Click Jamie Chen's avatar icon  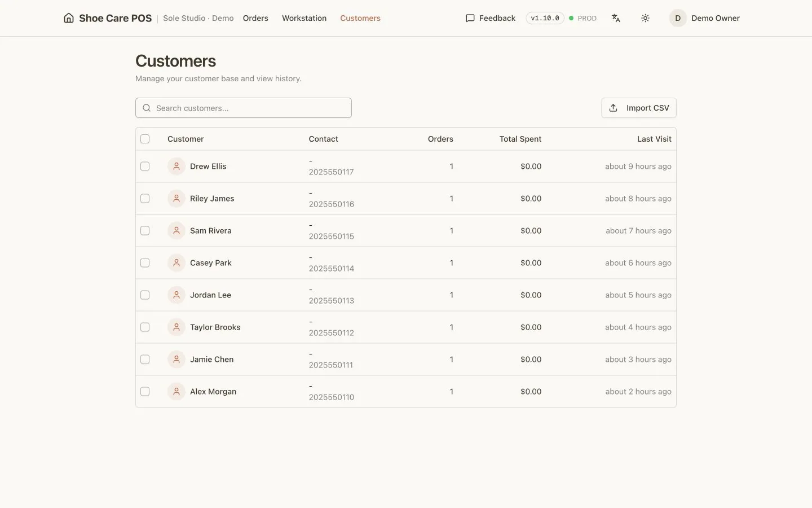click(x=176, y=360)
